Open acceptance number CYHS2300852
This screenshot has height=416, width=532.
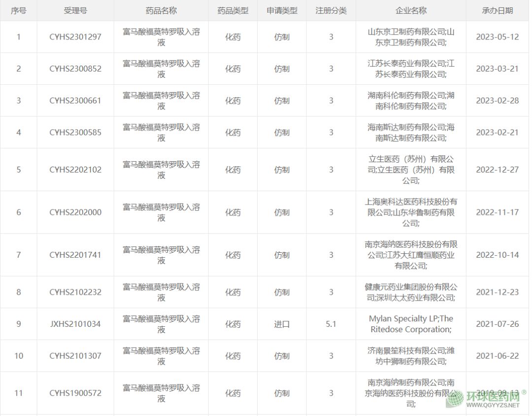[75, 69]
